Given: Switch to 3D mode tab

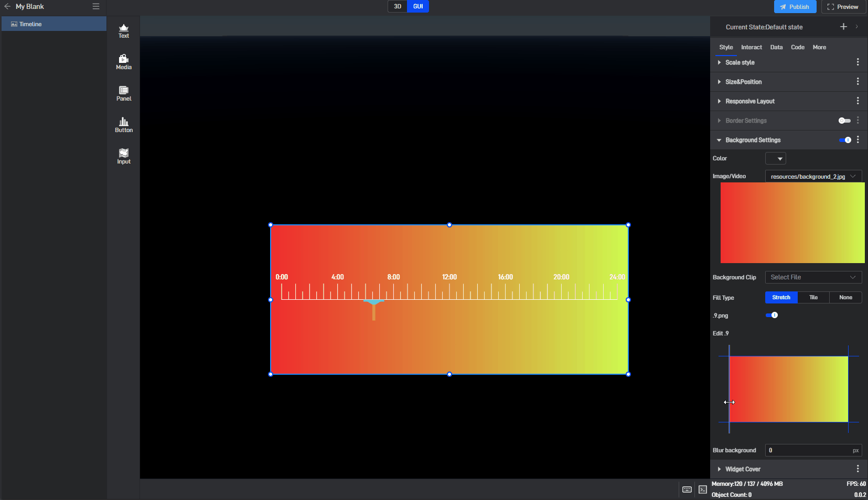Looking at the screenshot, I should pos(398,6).
